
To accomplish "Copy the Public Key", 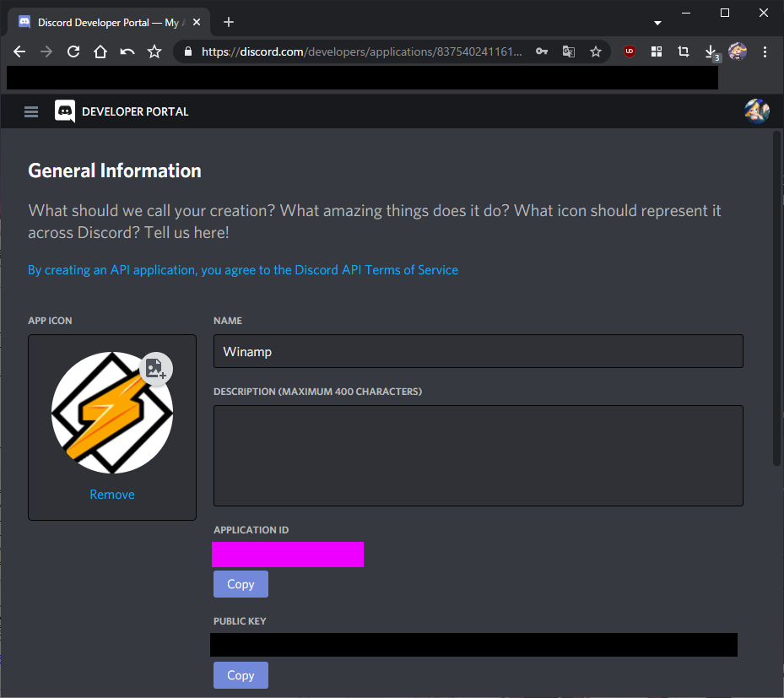I will pyautogui.click(x=241, y=675).
